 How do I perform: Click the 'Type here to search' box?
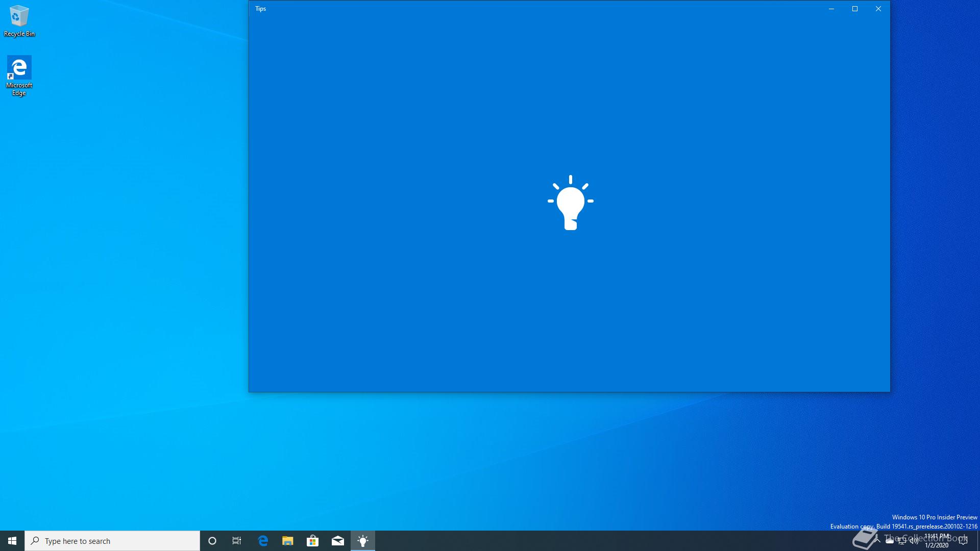112,541
